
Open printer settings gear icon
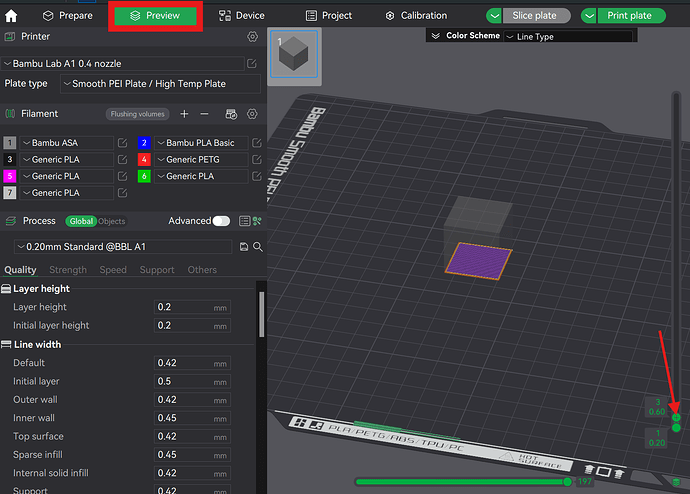(252, 37)
